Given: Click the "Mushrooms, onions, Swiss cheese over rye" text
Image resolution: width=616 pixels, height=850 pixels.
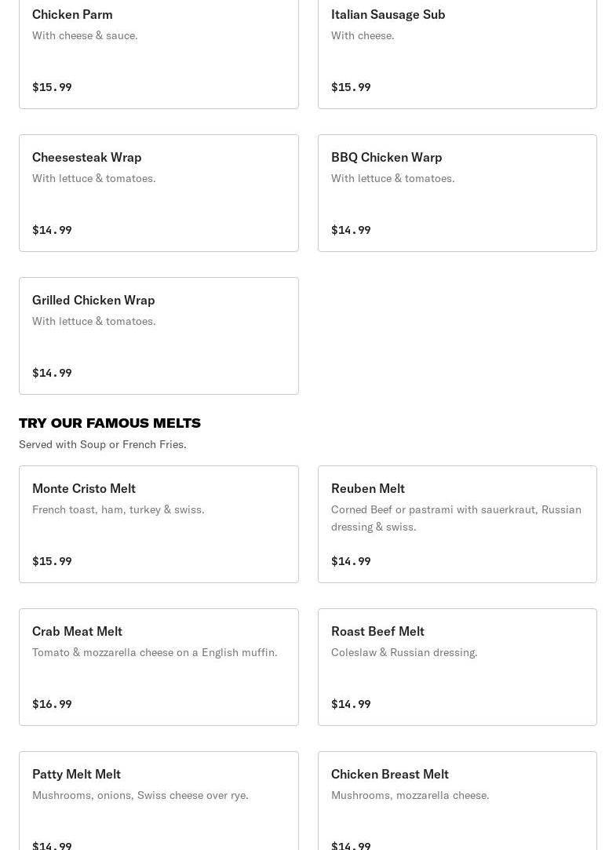Looking at the screenshot, I should tap(140, 795).
